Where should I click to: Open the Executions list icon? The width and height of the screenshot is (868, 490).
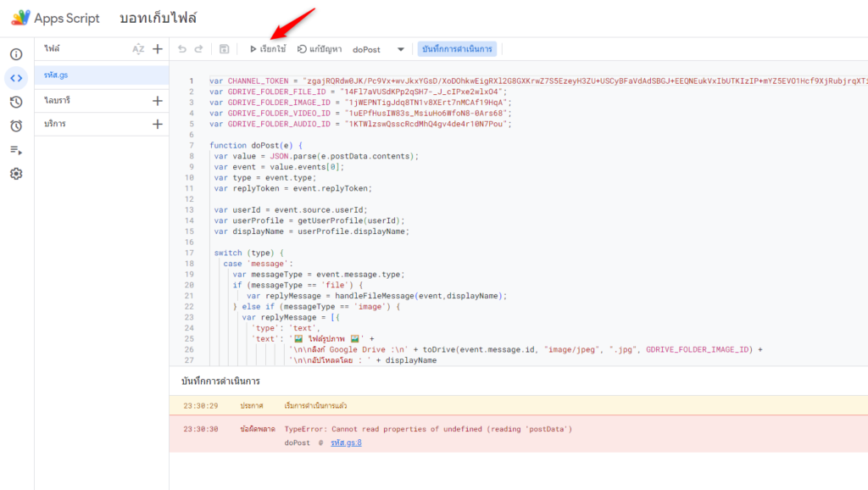pos(16,150)
